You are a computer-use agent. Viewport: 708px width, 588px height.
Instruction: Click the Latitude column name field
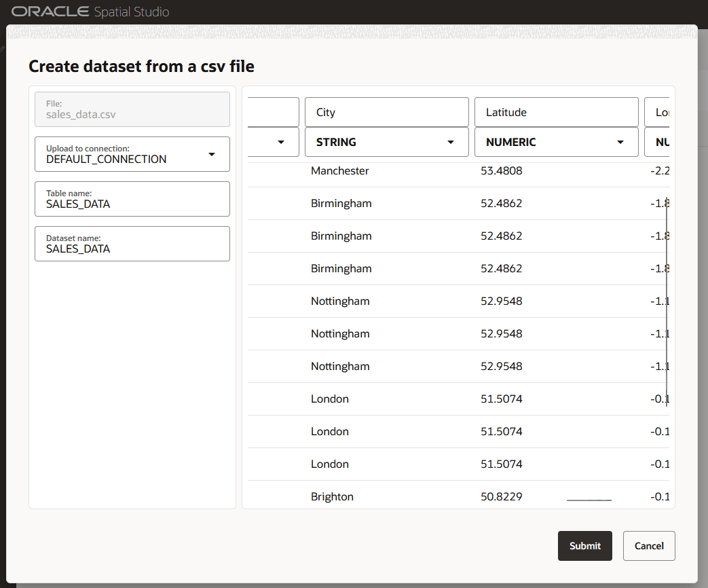557,112
